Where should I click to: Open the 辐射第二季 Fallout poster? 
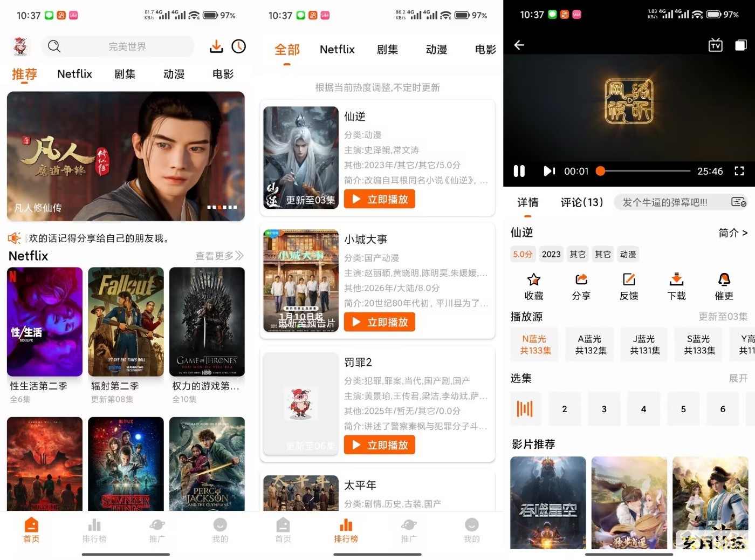click(126, 322)
